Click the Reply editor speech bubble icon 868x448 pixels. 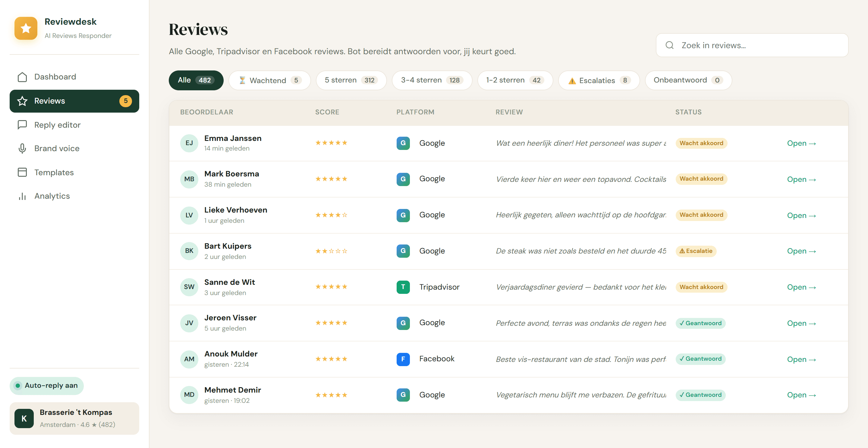click(x=22, y=125)
